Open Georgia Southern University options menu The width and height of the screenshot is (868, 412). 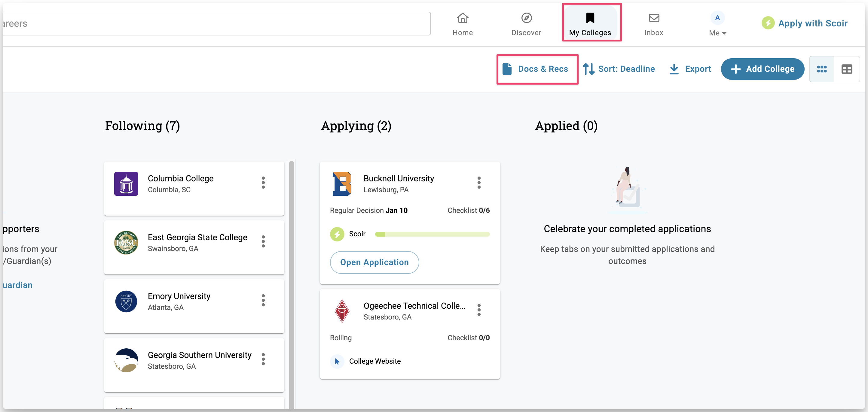[263, 359]
